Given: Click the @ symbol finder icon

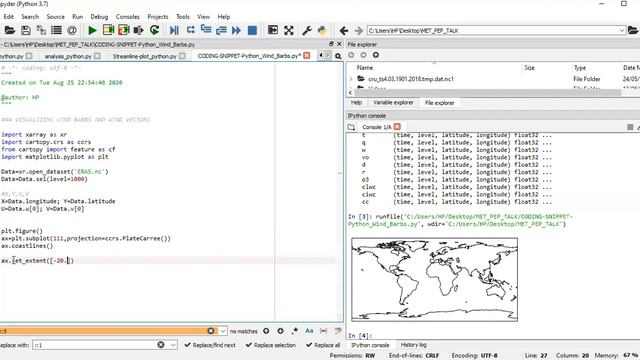Looking at the screenshot, I should tap(72, 30).
